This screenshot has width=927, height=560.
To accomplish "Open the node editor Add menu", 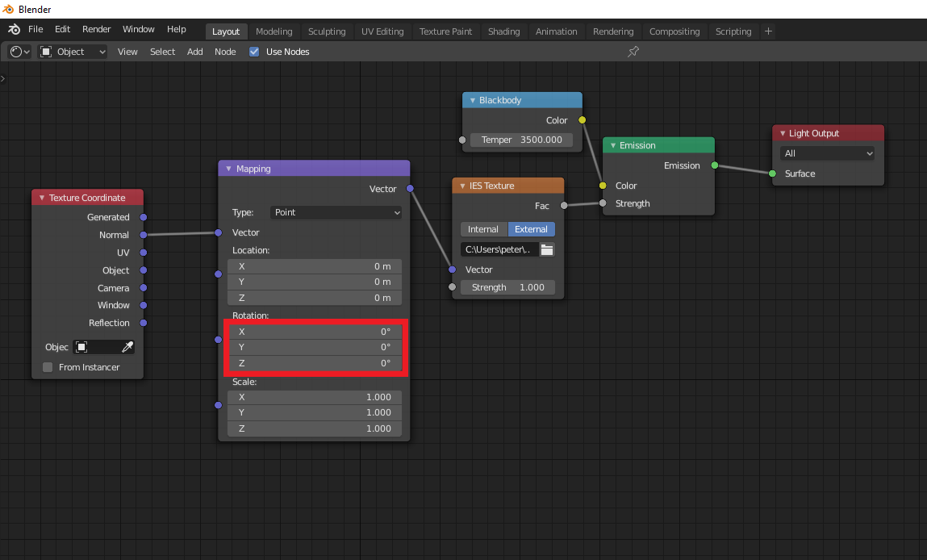I will point(195,52).
